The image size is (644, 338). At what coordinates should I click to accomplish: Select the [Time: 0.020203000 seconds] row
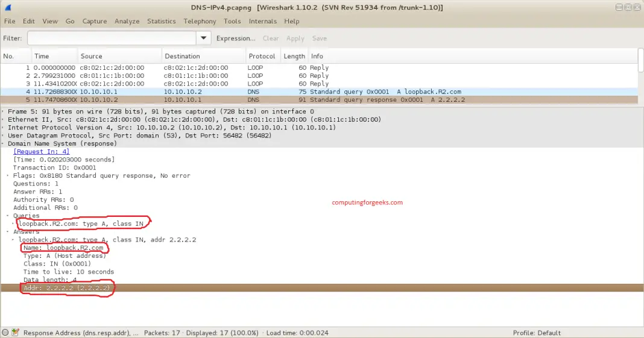point(64,160)
